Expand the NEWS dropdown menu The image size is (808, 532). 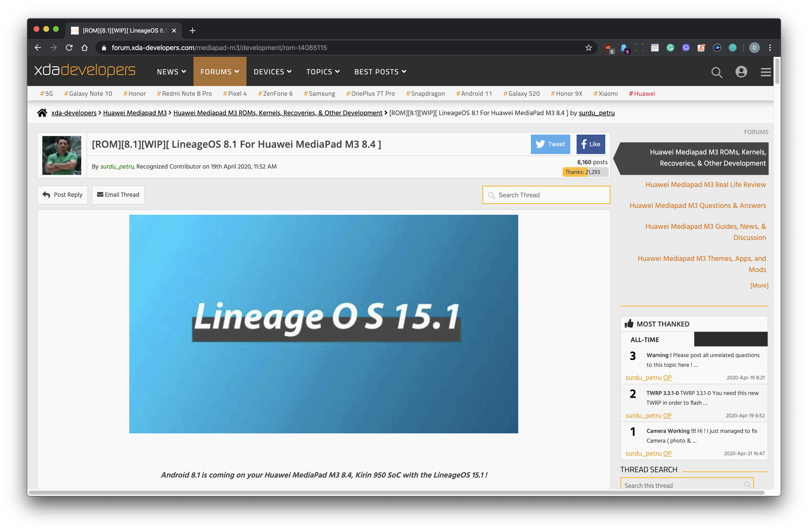[x=171, y=72]
